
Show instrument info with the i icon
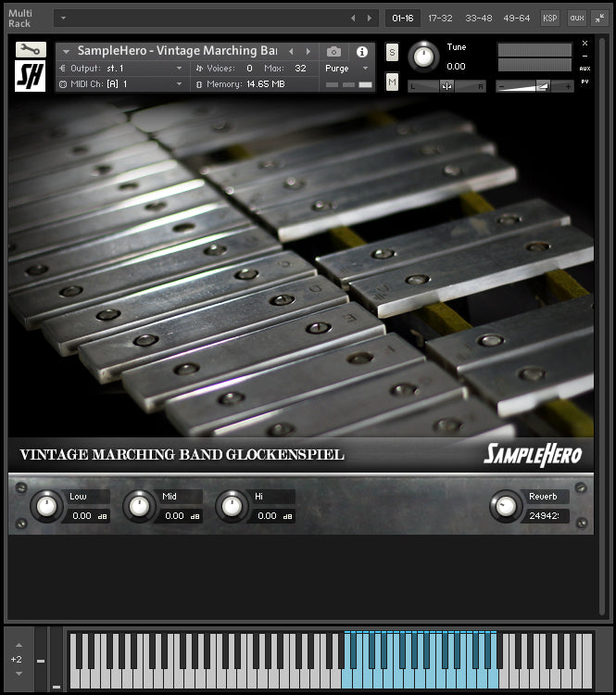point(362,52)
